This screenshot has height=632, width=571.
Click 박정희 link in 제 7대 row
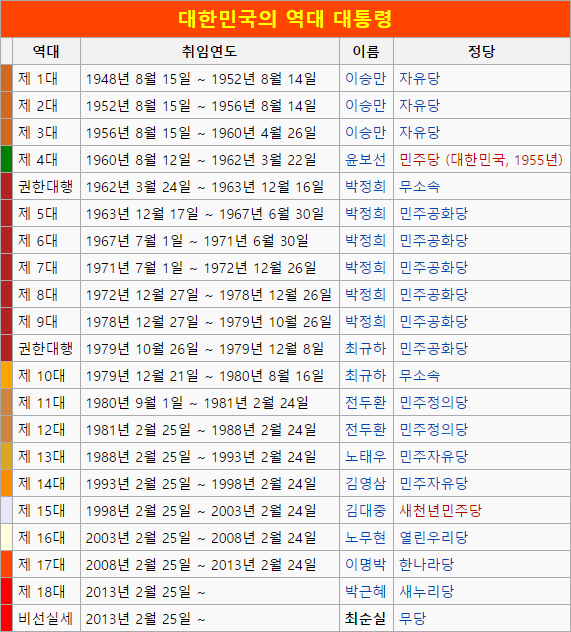pos(365,267)
